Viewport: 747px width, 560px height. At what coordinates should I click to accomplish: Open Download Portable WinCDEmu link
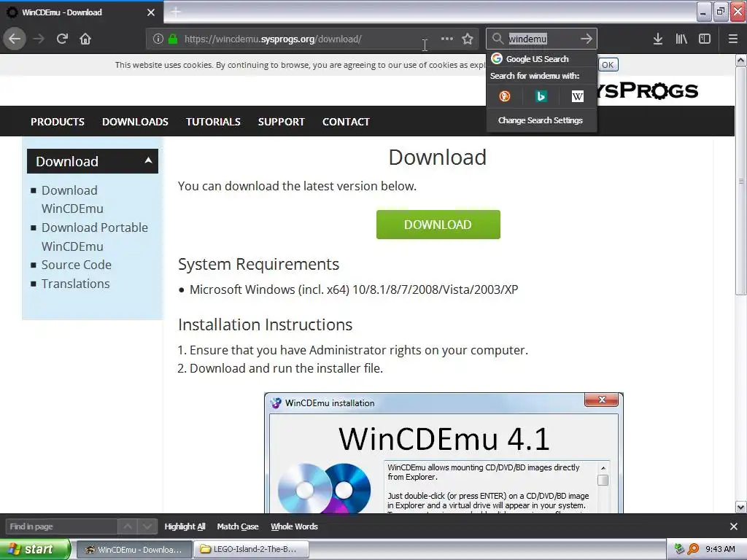click(94, 237)
